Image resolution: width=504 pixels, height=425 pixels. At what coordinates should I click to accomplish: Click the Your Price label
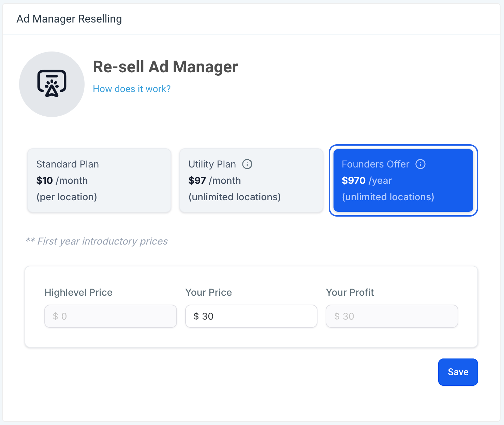(209, 292)
